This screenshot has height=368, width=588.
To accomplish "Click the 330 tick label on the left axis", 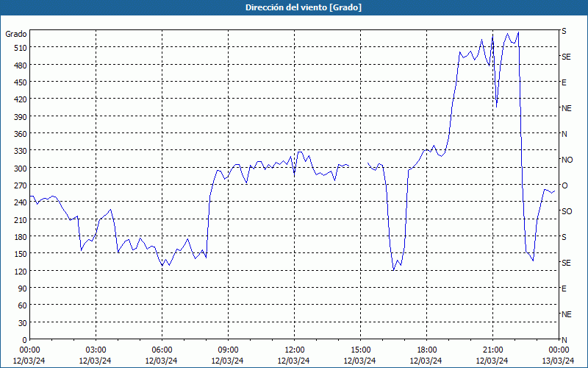I will click(x=21, y=151).
